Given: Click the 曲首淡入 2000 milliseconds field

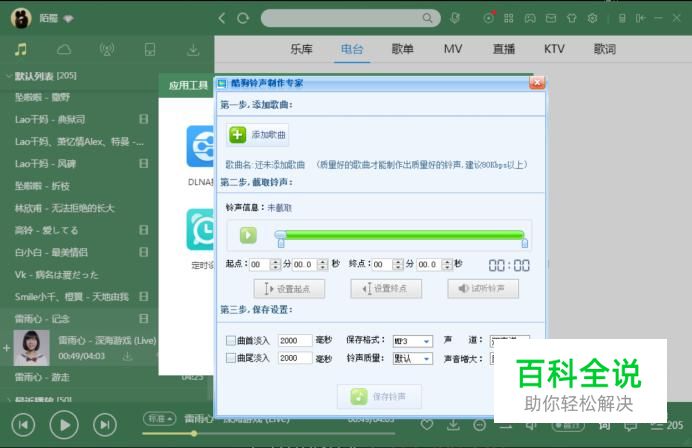Looking at the screenshot, I should pyautogui.click(x=295, y=340).
